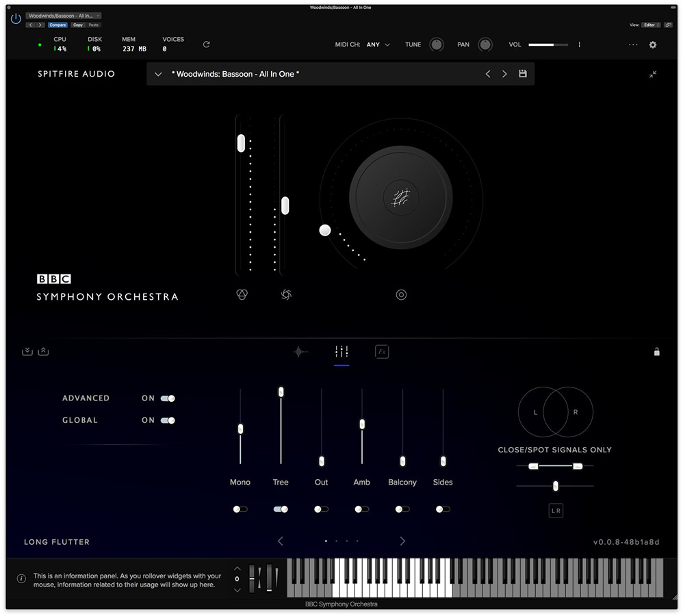Open the Logic preset name dropdown
The image size is (683, 616).
(x=64, y=16)
